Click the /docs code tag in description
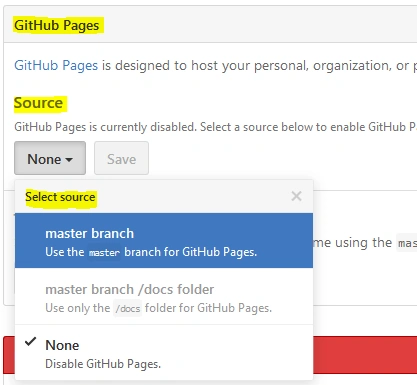This screenshot has width=417, height=385. (x=128, y=309)
